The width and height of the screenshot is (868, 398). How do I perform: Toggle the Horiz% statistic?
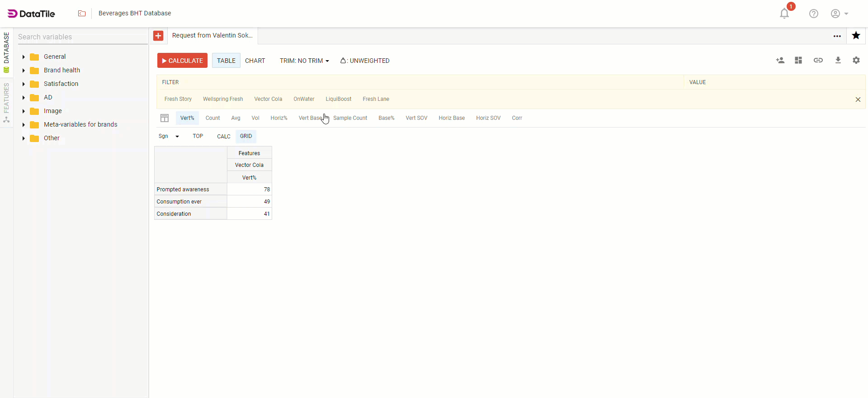tap(279, 118)
